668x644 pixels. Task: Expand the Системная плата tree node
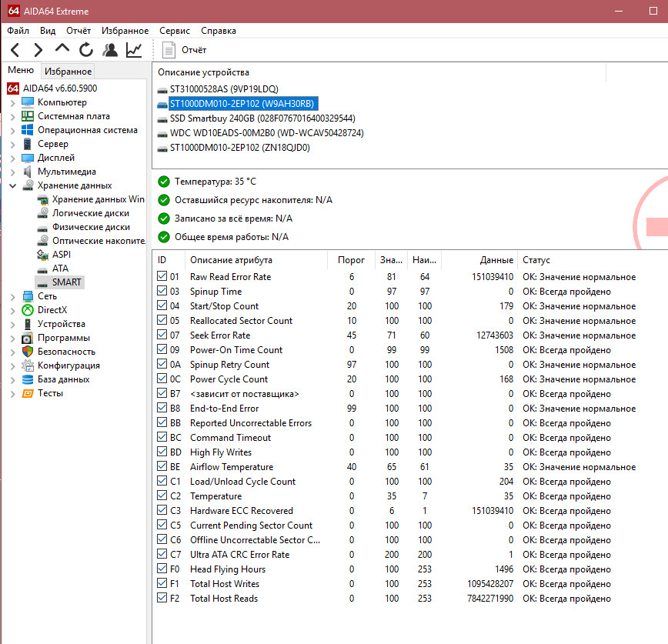(x=13, y=116)
